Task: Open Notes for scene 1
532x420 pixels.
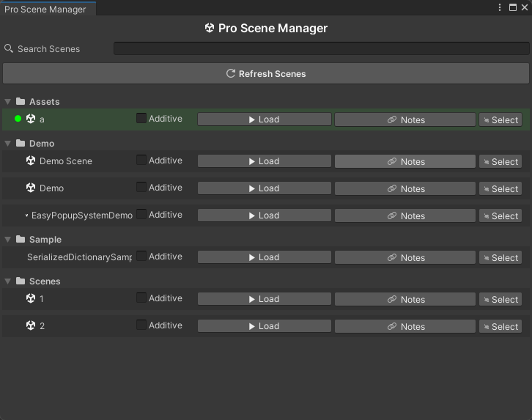Action: (405, 299)
